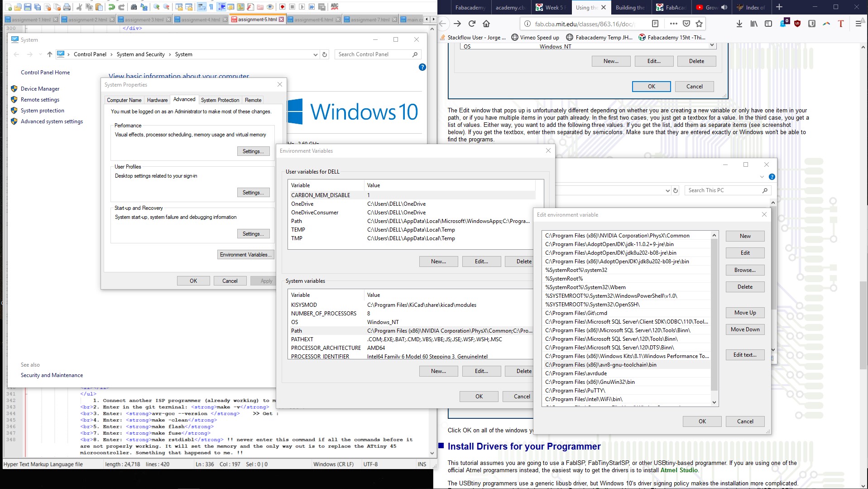Click the Paste clipboard icon in Notepad++
Screen dimensions: 868x489
[x=99, y=7]
